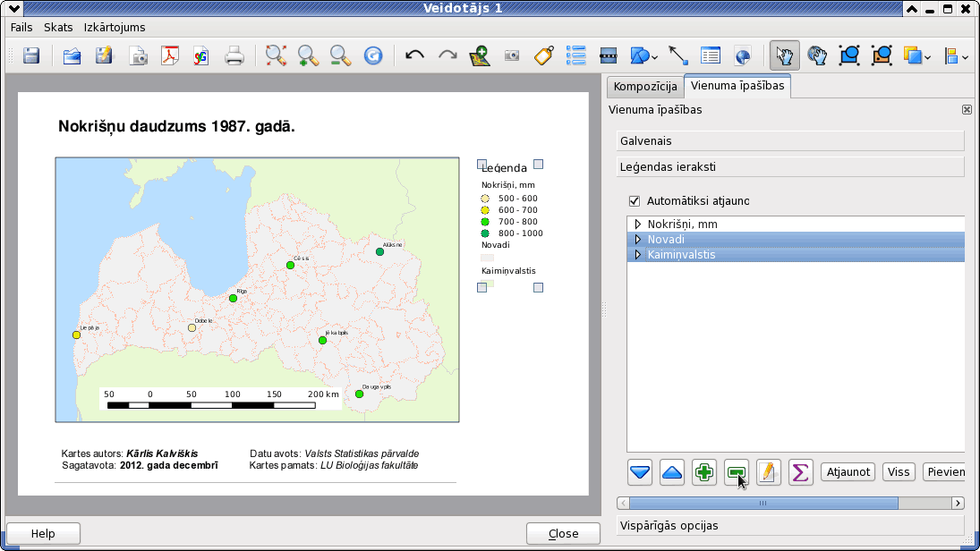The height and width of the screenshot is (551, 980).
Task: Click the Print icon
Action: pos(234,56)
